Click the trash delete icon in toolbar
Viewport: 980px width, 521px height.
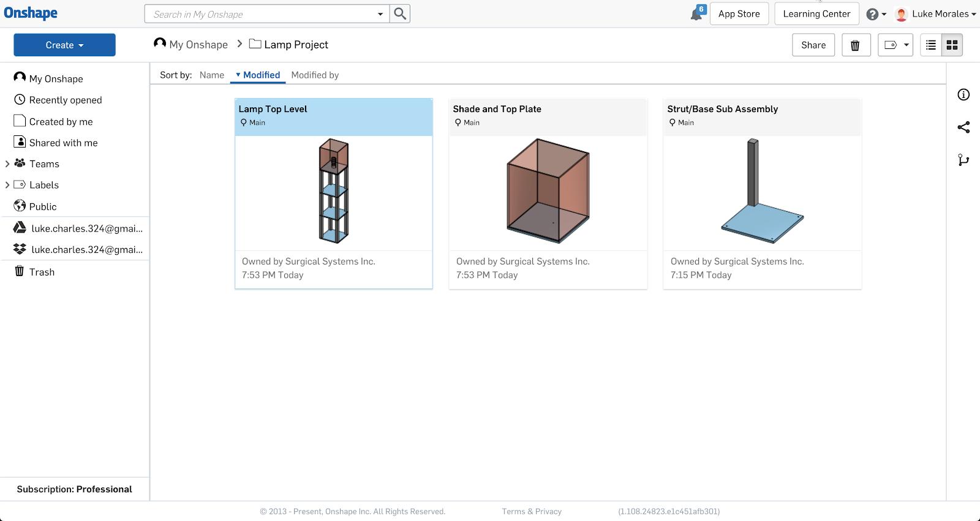(855, 45)
